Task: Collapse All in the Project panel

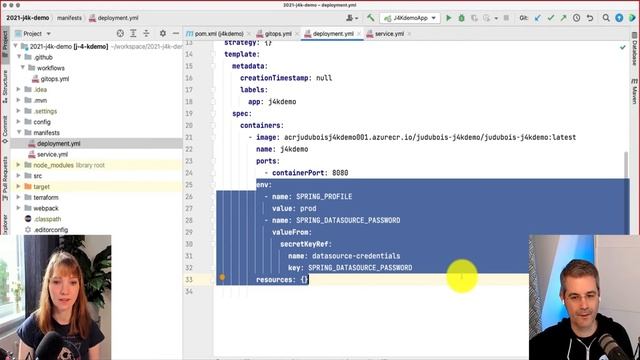Action: click(146, 33)
